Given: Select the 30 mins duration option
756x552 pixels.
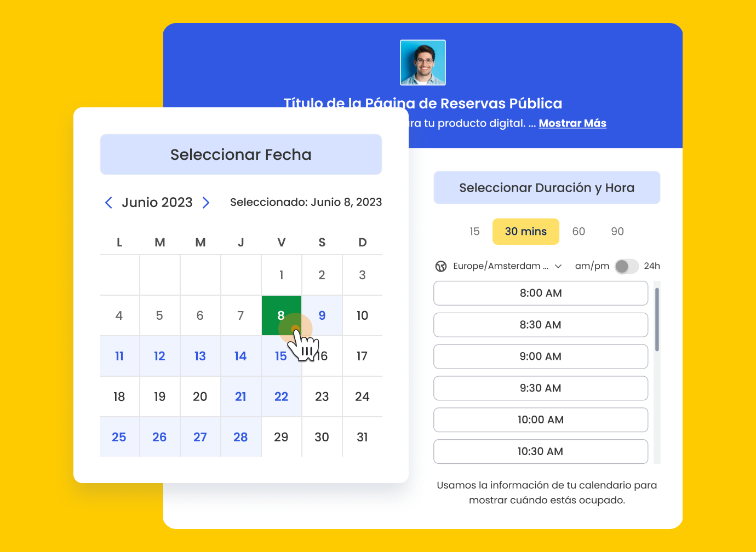Looking at the screenshot, I should pyautogui.click(x=525, y=232).
